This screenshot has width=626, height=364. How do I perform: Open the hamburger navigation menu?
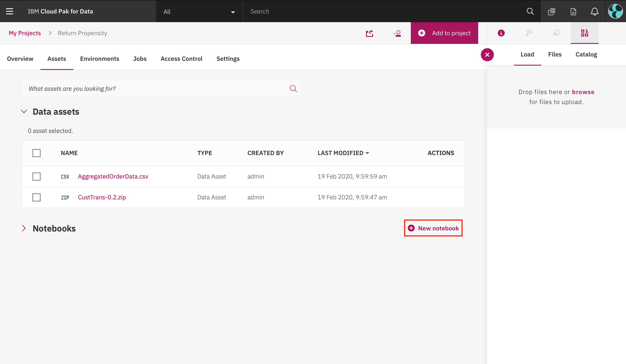9,12
